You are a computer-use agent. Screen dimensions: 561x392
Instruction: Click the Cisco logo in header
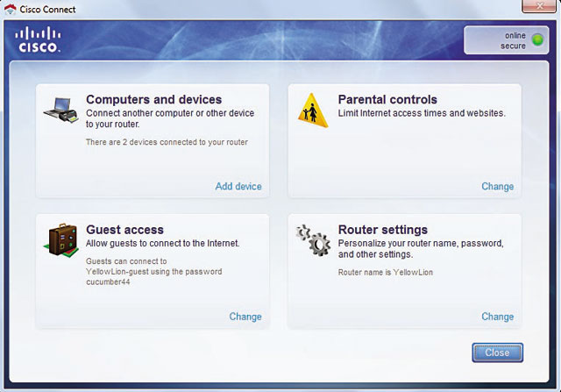38,39
